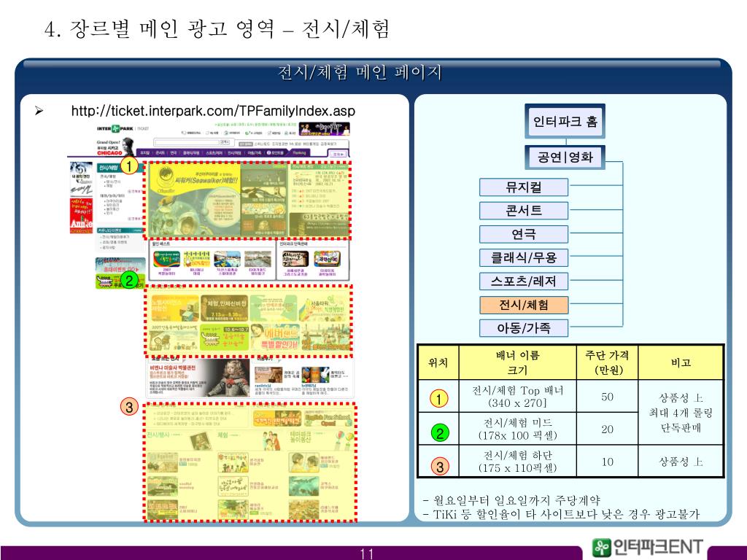Select the 스포츠/레저 box in the site diagram
Image resolution: width=747 pixels, height=560 pixels.
click(524, 281)
